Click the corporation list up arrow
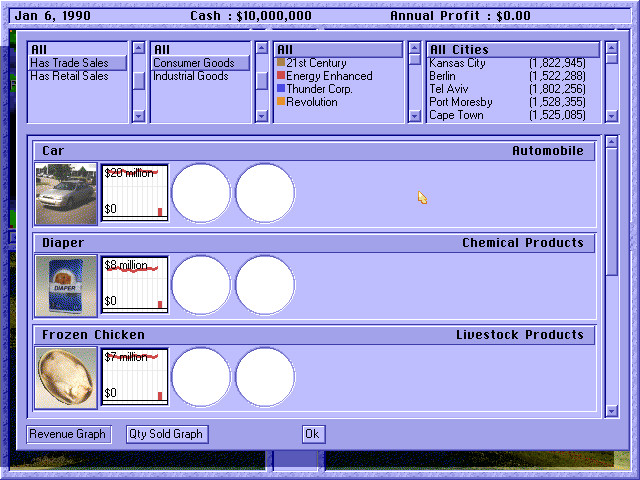Image resolution: width=640 pixels, height=480 pixels. coord(414,48)
